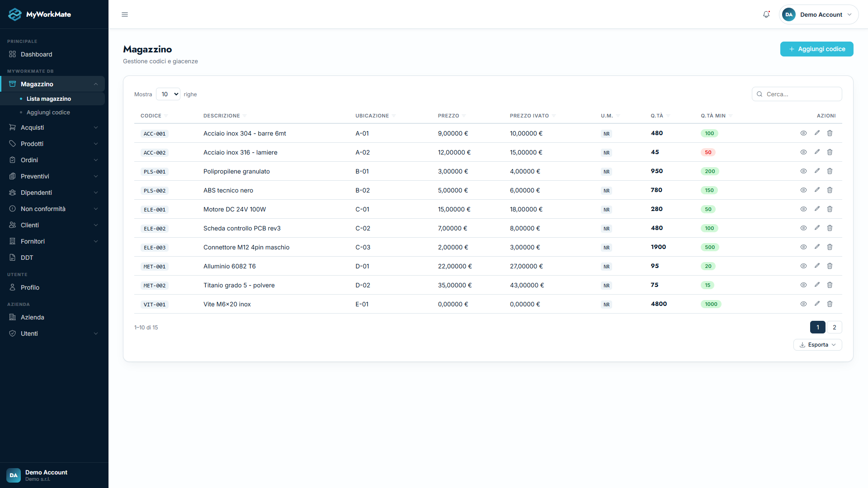Image resolution: width=868 pixels, height=488 pixels.
Task: Select page 1 in pagination
Action: coord(817,327)
